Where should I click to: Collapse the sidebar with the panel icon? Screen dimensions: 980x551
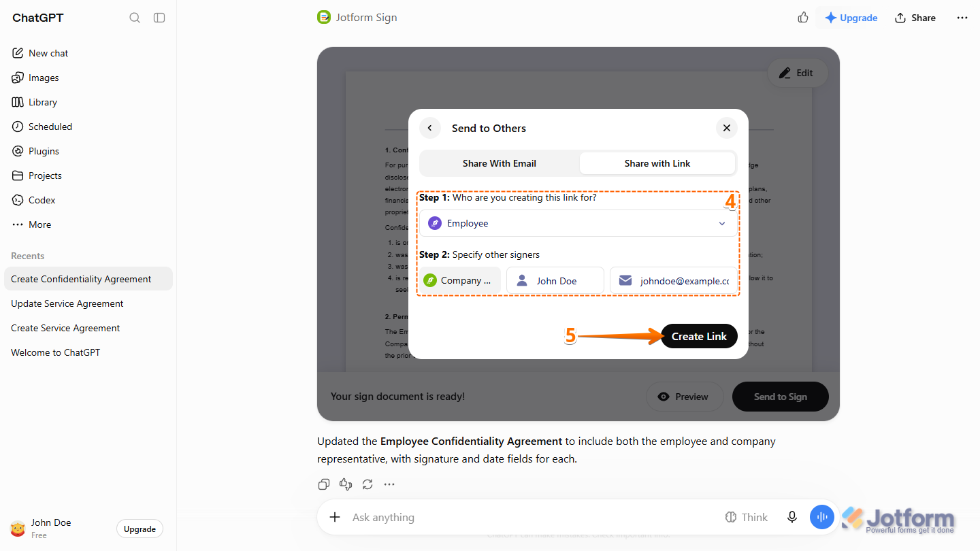[159, 18]
